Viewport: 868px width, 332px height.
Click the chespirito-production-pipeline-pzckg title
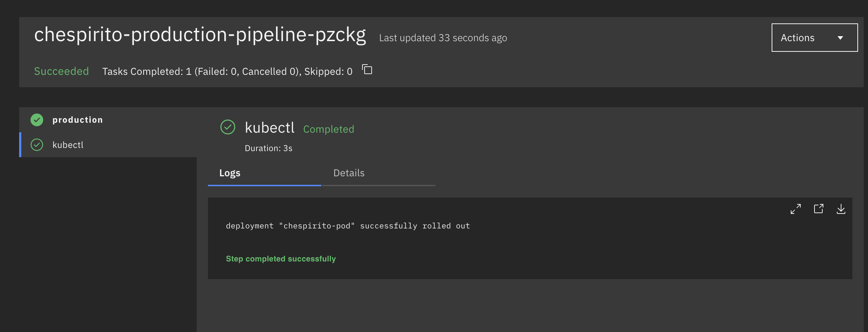coord(200,35)
